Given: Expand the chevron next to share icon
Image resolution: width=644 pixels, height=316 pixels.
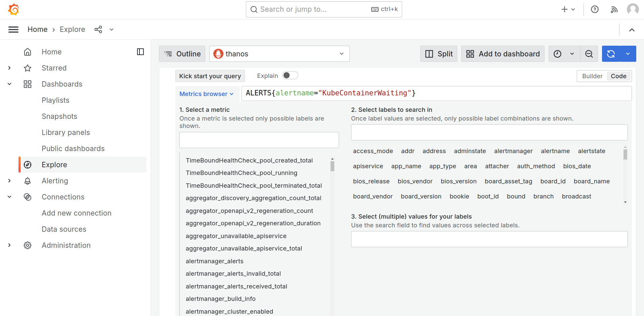Looking at the screenshot, I should pyautogui.click(x=112, y=30).
